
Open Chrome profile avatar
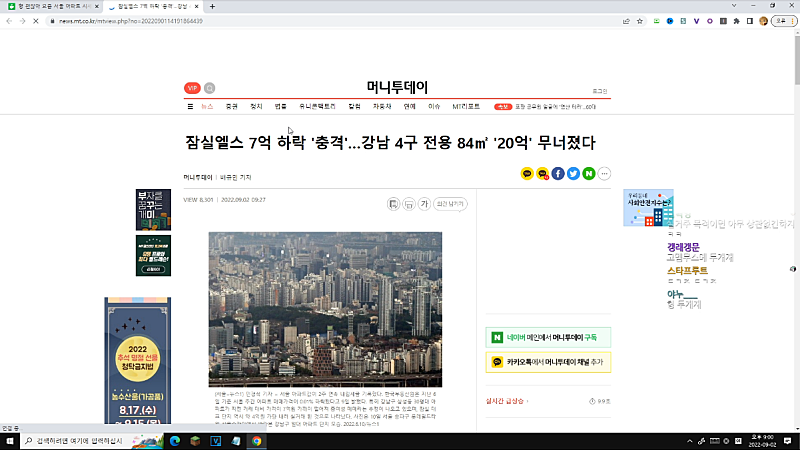[763, 21]
